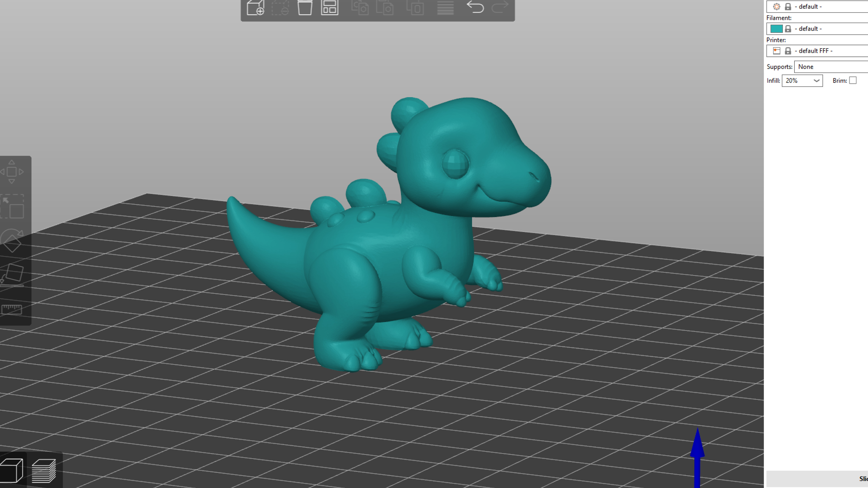
Task: Switch to sliced layers preview icon
Action: 44,470
